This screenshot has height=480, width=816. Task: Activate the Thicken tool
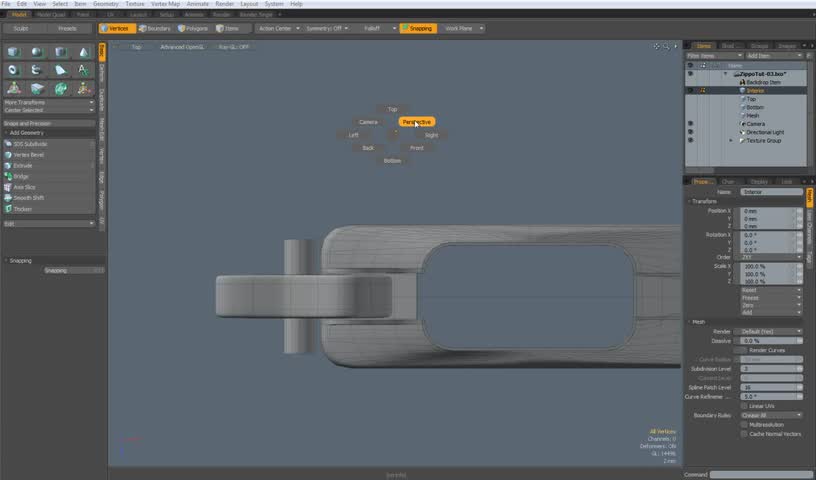click(49, 209)
